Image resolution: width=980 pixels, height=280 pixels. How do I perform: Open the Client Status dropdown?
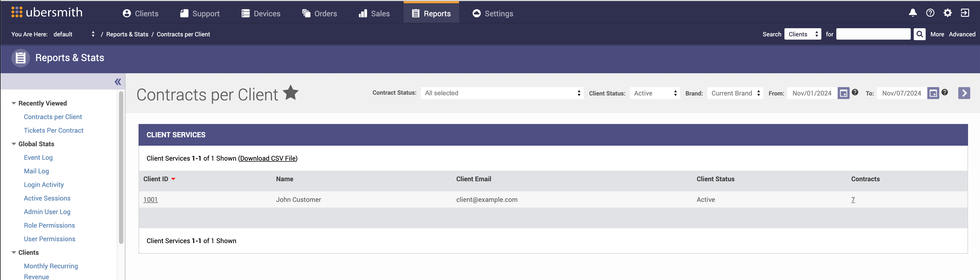[654, 93]
